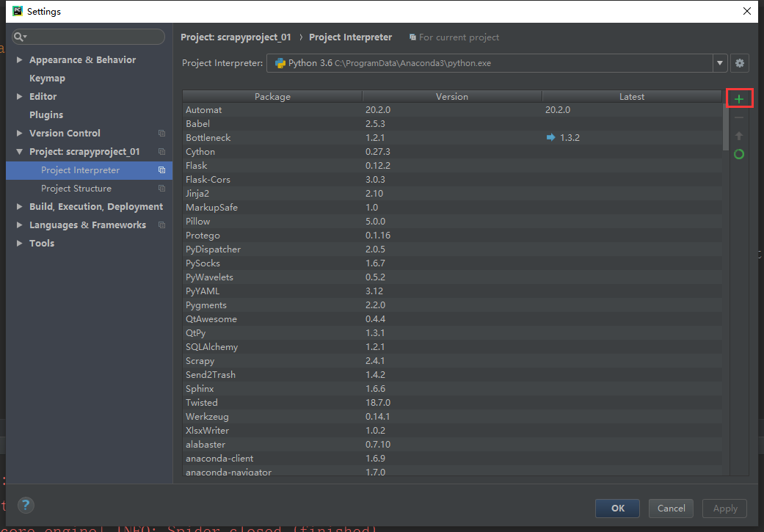Open Appearance & Behavior settings label
The image size is (764, 532).
pos(82,60)
